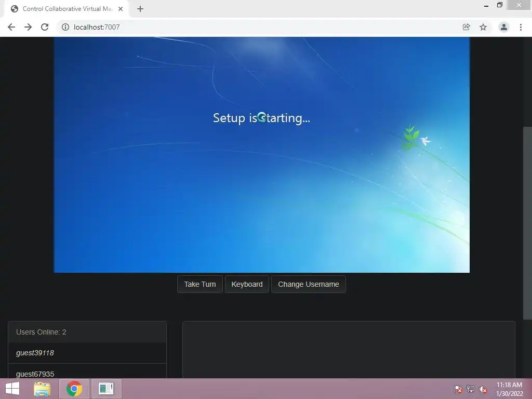Viewport: 532px width, 399px height.
Task: Open the on-screen Keyboard button
Action: [247, 284]
